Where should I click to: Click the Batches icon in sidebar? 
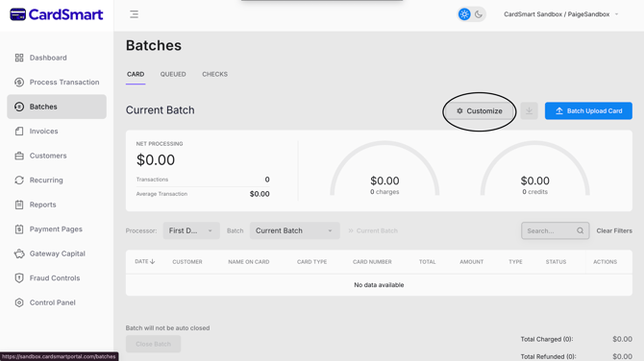[19, 107]
